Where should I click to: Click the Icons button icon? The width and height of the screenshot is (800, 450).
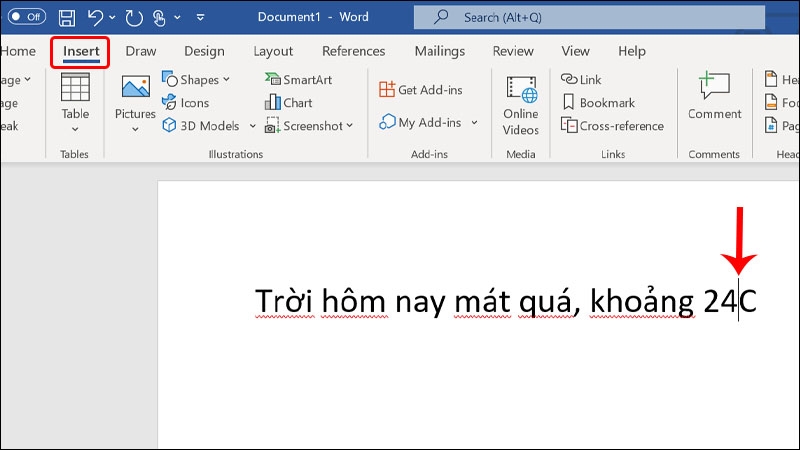(x=169, y=102)
